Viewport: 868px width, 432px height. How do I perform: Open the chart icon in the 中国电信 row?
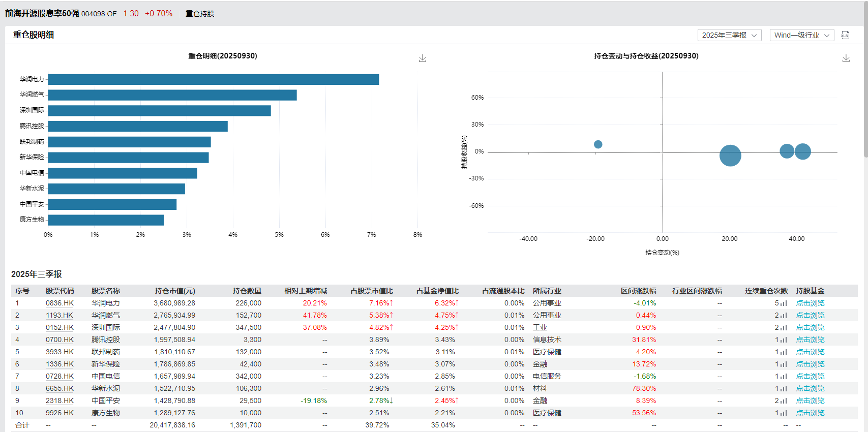[784, 377]
